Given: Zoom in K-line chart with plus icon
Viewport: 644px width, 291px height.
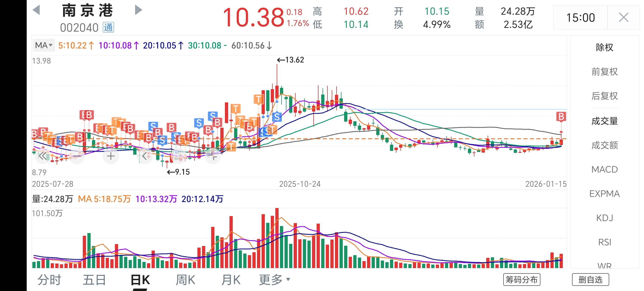Looking at the screenshot, I should [x=111, y=156].
